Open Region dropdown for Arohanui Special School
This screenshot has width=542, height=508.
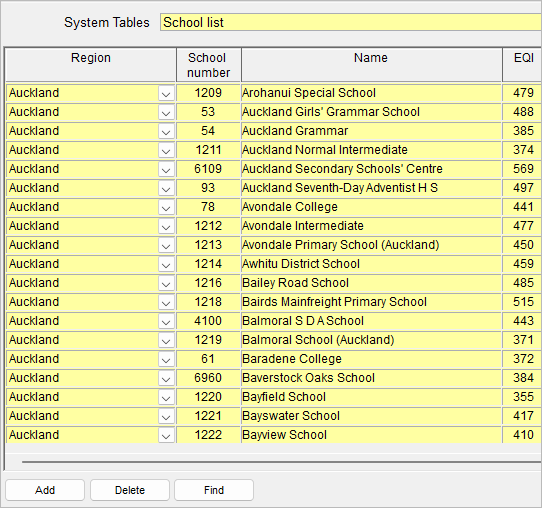tap(166, 93)
